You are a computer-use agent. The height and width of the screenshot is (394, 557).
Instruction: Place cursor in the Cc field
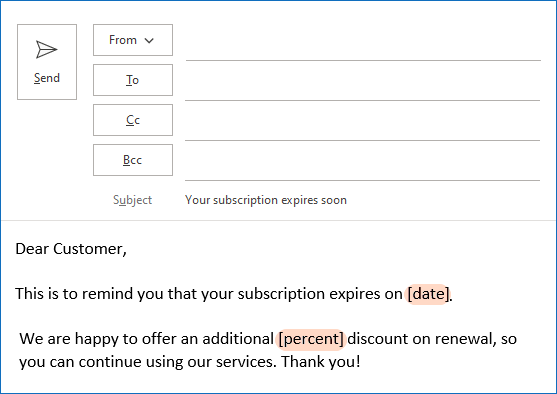coord(363,122)
